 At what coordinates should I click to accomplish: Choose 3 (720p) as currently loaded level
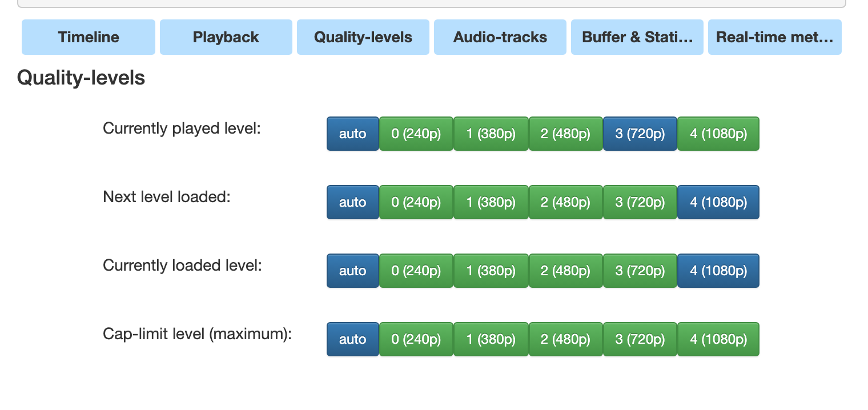pyautogui.click(x=640, y=271)
